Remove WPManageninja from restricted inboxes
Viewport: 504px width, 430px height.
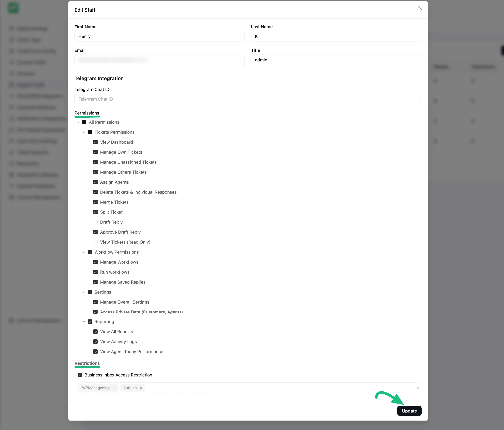click(114, 388)
